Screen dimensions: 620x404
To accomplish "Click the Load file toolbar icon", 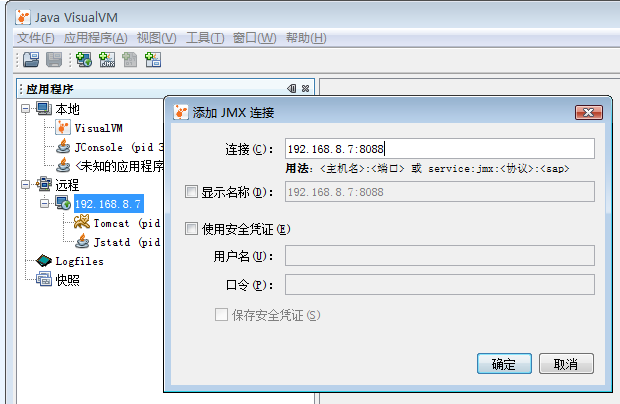I will [31, 60].
